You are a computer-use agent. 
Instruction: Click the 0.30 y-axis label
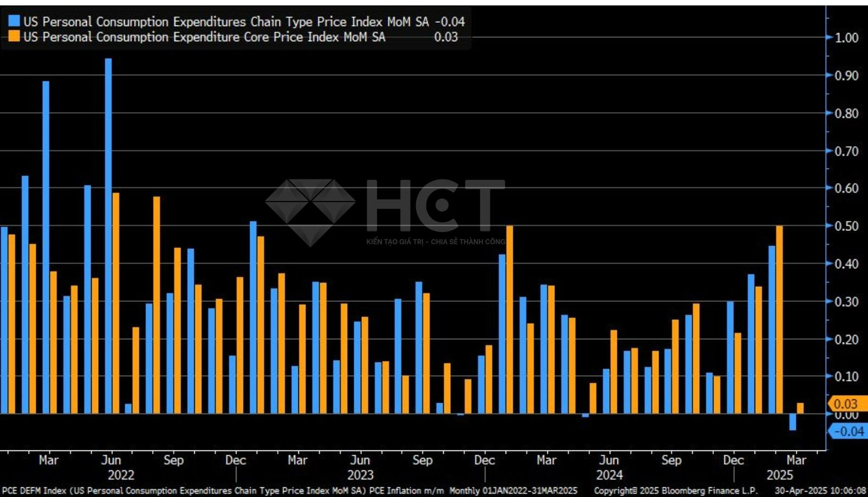click(x=846, y=302)
